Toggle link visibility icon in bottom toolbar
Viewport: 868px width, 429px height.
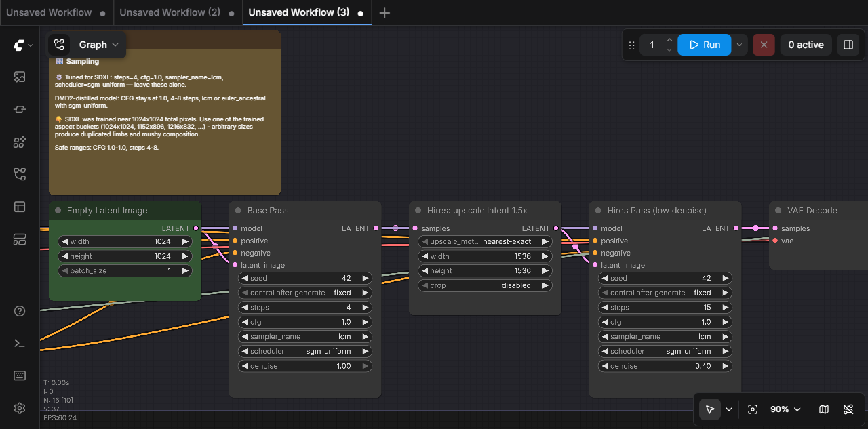pos(848,409)
